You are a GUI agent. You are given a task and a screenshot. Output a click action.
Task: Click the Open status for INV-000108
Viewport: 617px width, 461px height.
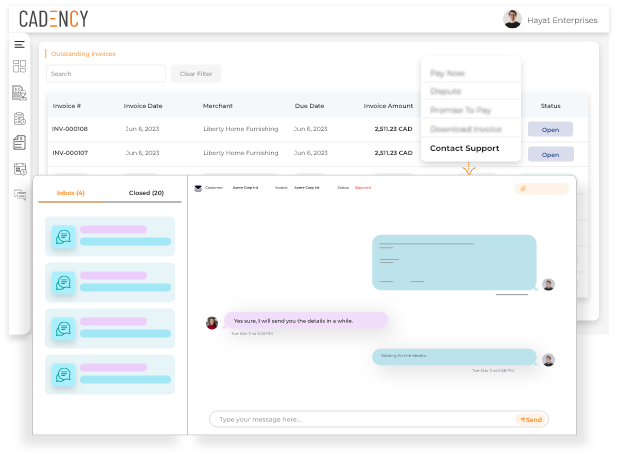pyautogui.click(x=550, y=129)
